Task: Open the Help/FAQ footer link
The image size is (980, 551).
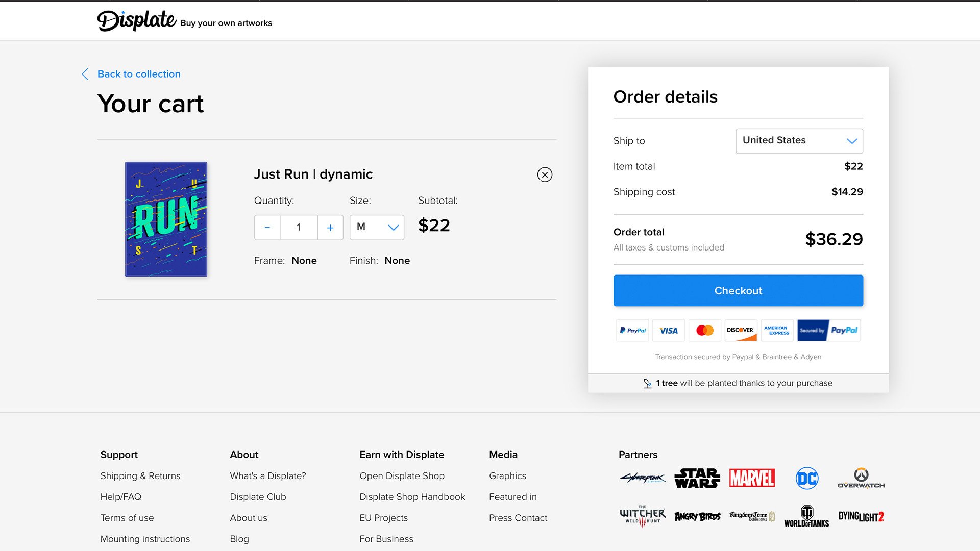Action: click(121, 497)
